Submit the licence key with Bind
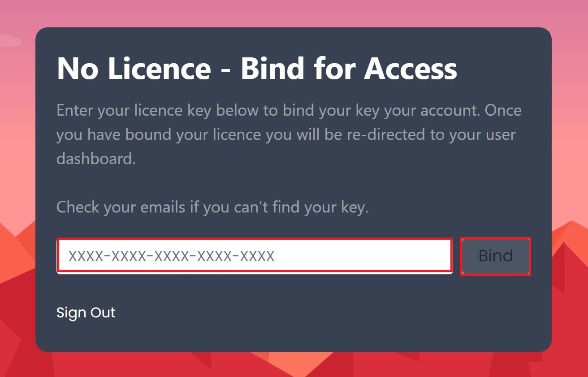Image resolution: width=588 pixels, height=377 pixels. point(495,256)
